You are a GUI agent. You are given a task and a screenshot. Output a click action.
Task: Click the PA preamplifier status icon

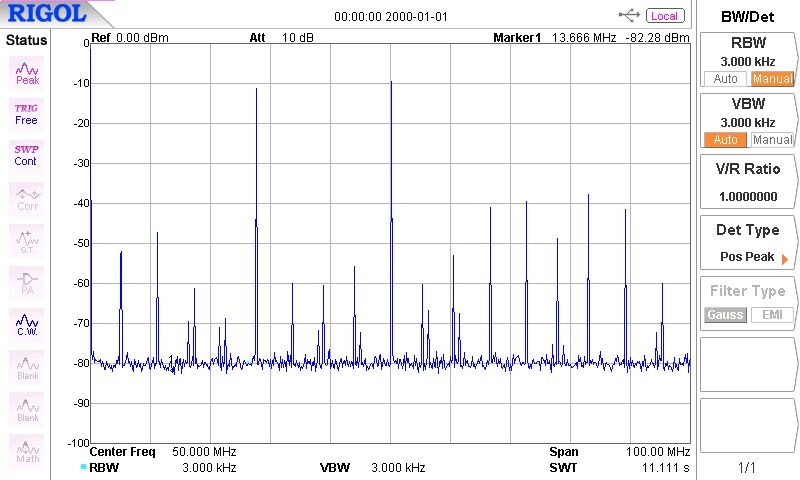[x=27, y=283]
